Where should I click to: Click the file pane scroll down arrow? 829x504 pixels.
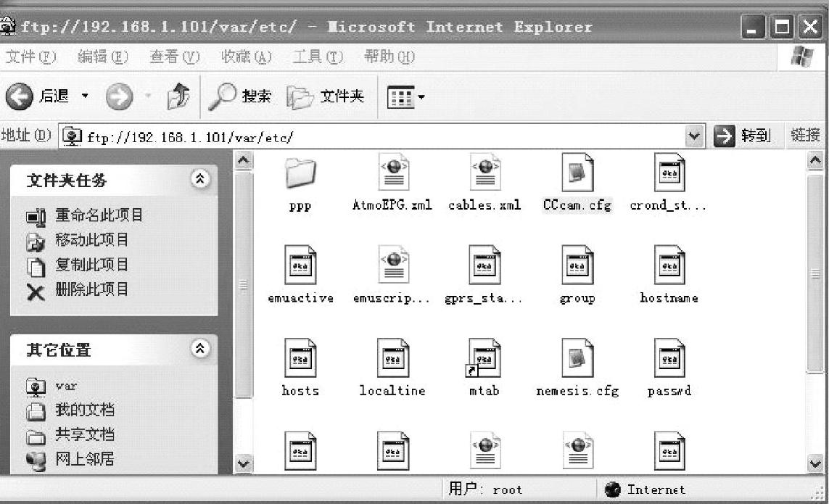[815, 464]
